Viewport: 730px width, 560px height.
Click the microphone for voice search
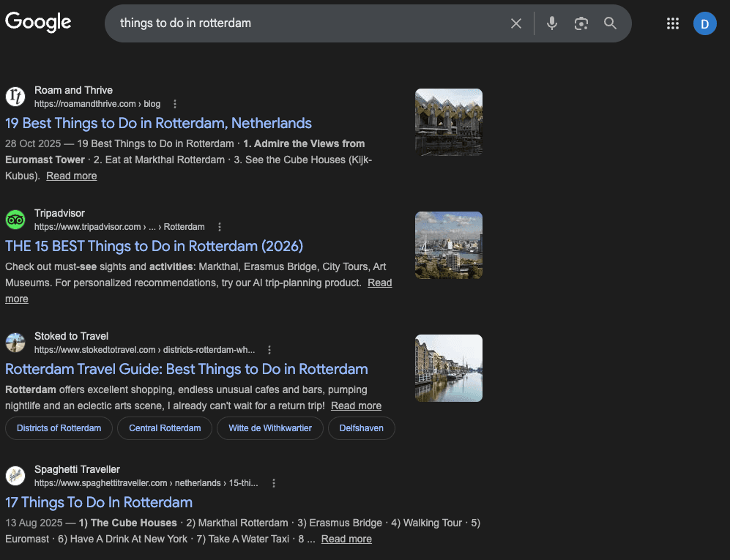551,23
